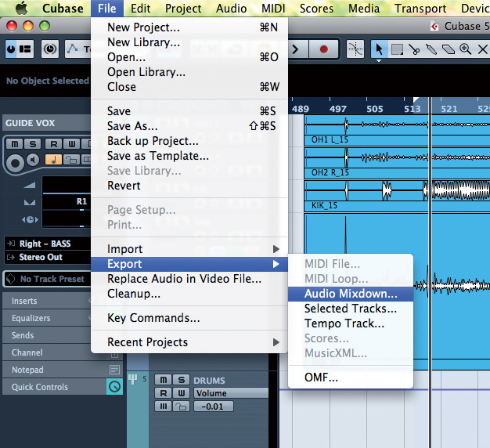Open the Transport menu
This screenshot has height=448, width=490.
[x=420, y=9]
